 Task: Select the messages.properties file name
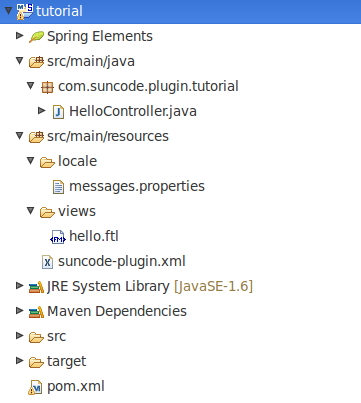137,186
